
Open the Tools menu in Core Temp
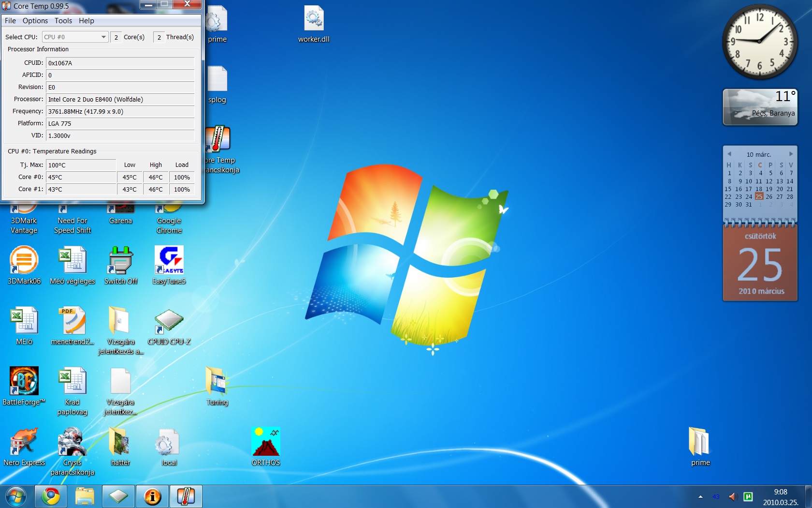tap(63, 21)
